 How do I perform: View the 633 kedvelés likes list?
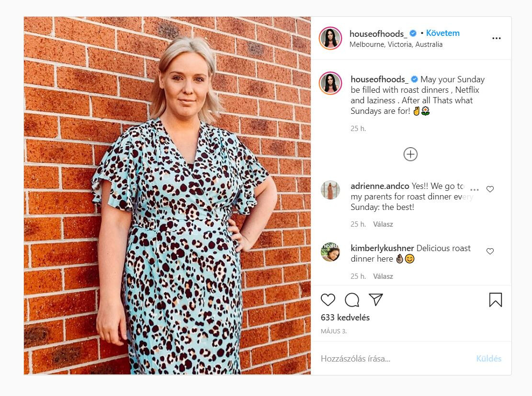coord(345,318)
